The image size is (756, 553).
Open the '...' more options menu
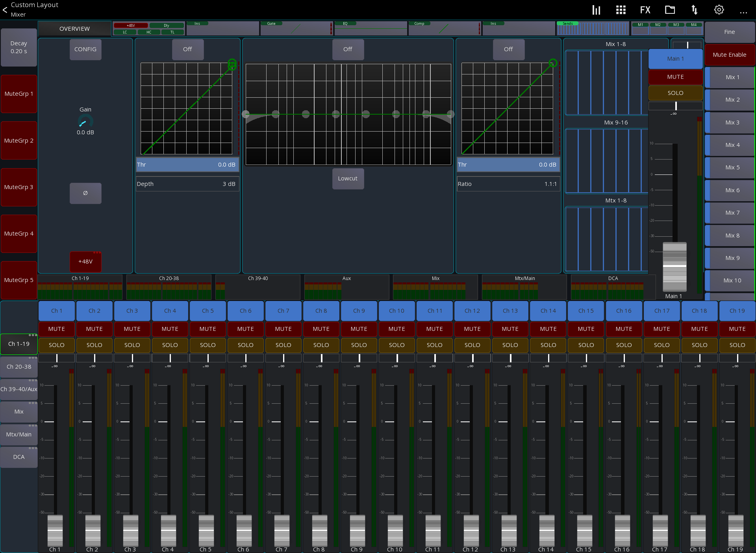click(743, 12)
